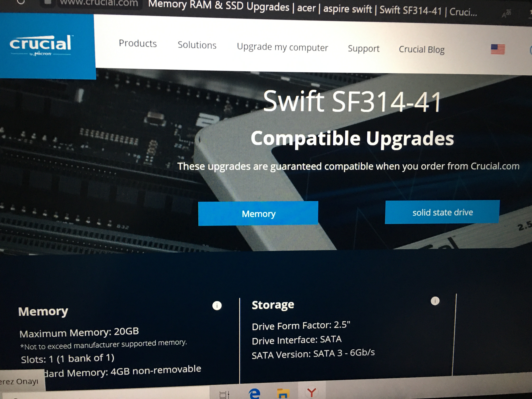
Task: Click the www.crucial.com address field
Action: [99, 3]
